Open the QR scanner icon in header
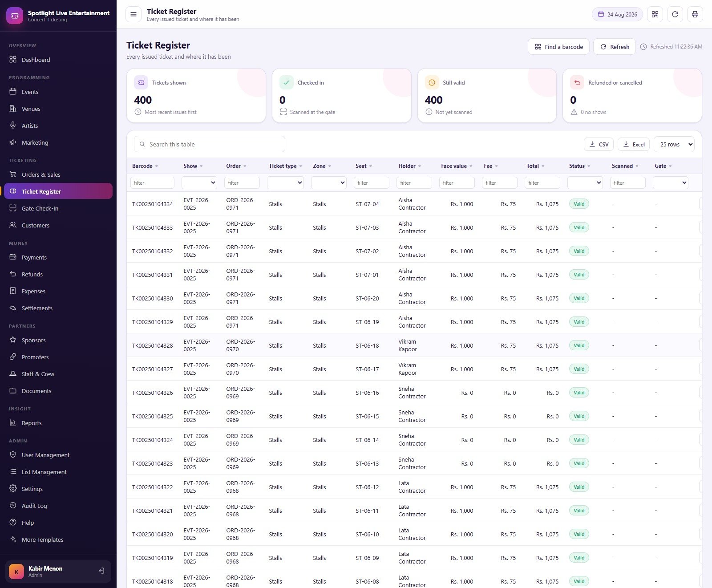712x588 pixels. pyautogui.click(x=655, y=14)
